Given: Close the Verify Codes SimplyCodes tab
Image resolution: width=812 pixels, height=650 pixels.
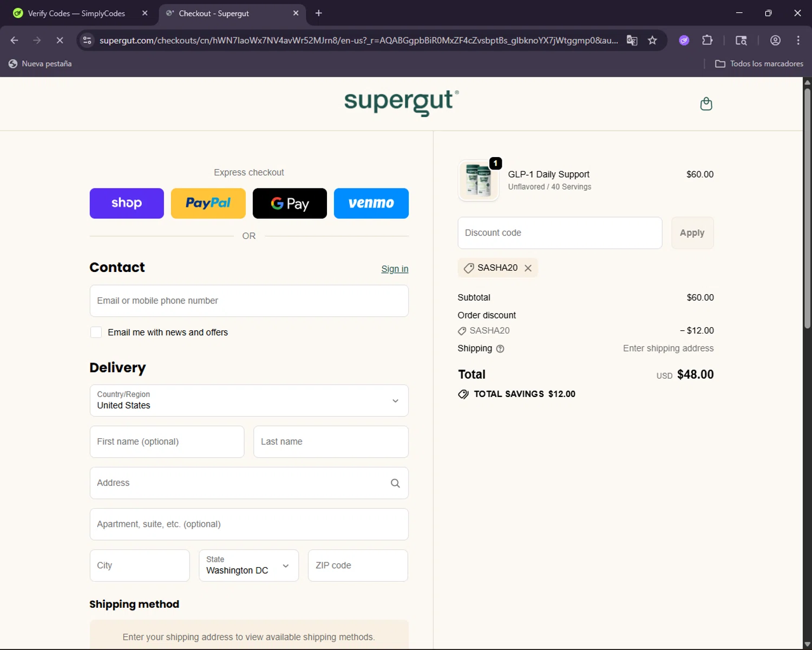Looking at the screenshot, I should (145, 13).
